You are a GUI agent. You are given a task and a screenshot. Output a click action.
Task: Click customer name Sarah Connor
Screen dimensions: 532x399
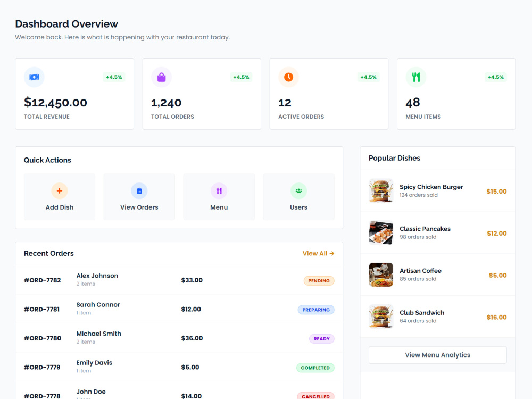pos(98,305)
